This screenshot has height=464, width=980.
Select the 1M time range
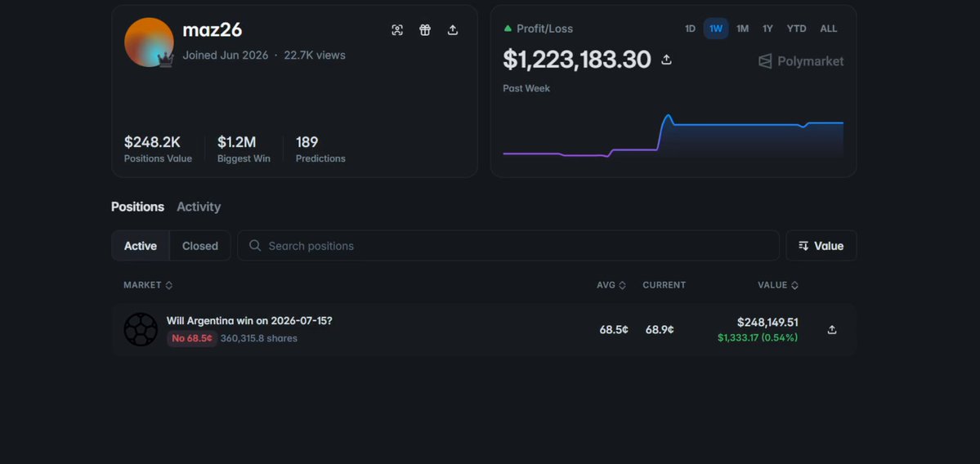[742, 29]
